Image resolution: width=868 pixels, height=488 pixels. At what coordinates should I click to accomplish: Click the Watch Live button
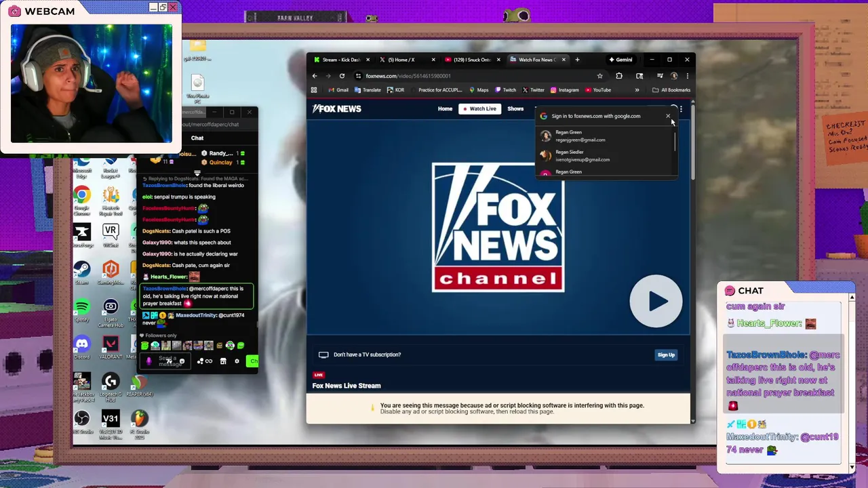coord(479,108)
